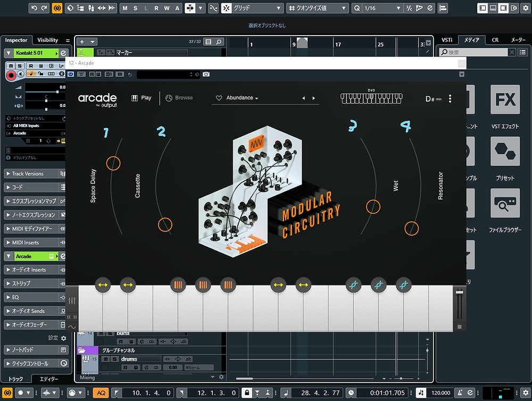Toggle AQ auto quantize button
532x401 pixels.
[101, 393]
